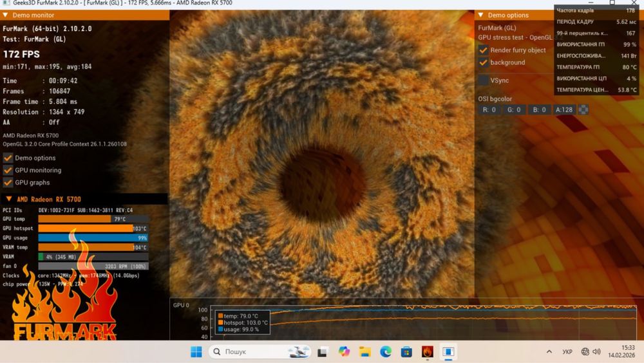The width and height of the screenshot is (644, 363).
Task: Click the Test: FurMark (GL) line
Action: [x=34, y=39]
